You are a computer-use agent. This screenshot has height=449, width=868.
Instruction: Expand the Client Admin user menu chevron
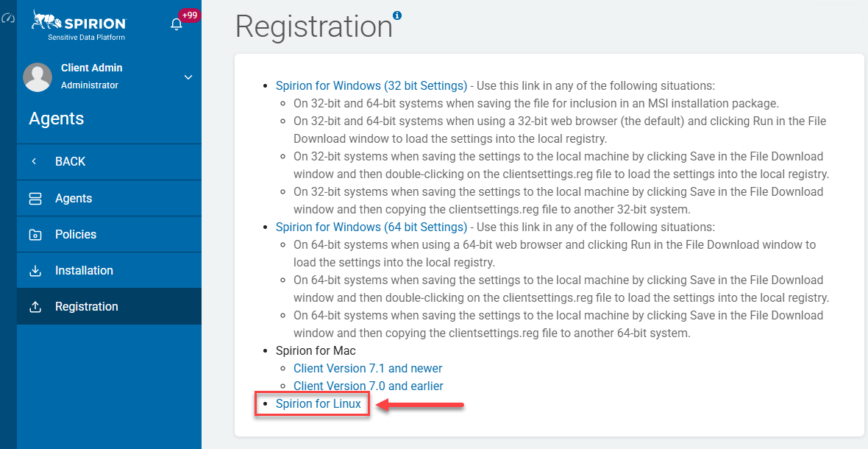(188, 77)
